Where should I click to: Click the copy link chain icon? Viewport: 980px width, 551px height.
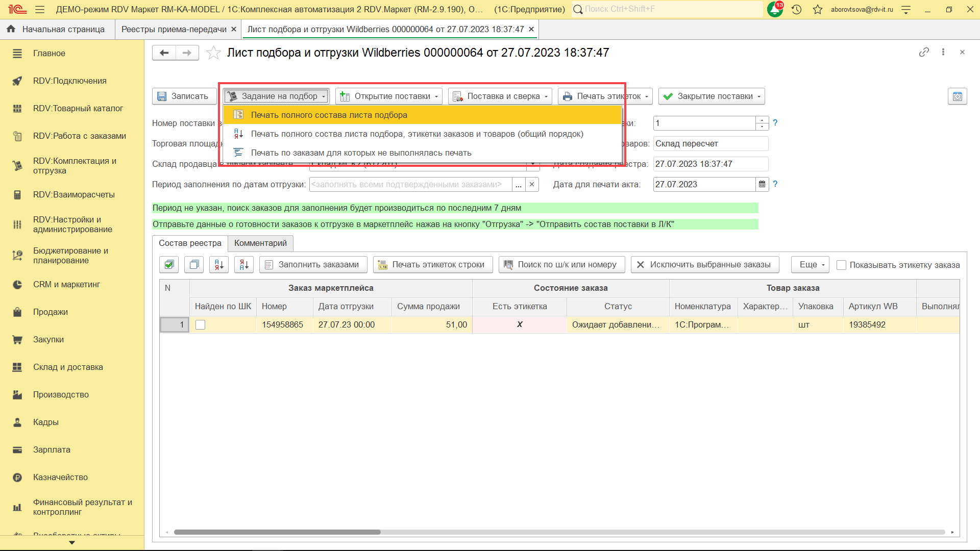tap(923, 52)
